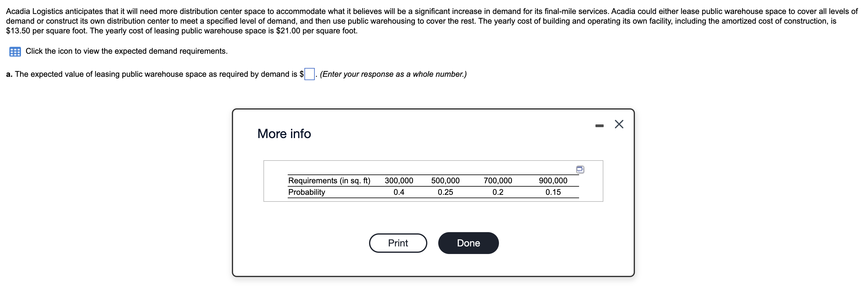Click the 0.15 probability value
868x298 pixels.
553,192
